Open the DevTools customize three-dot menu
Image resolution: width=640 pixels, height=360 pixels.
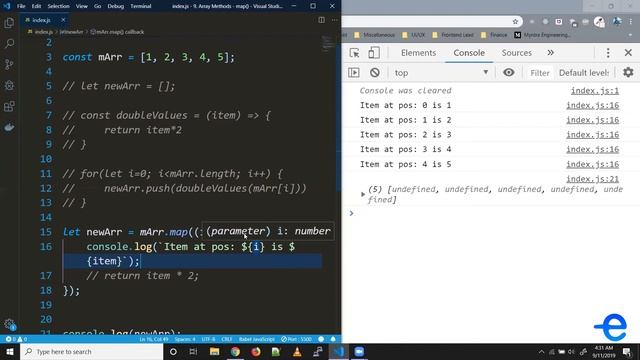click(608, 53)
